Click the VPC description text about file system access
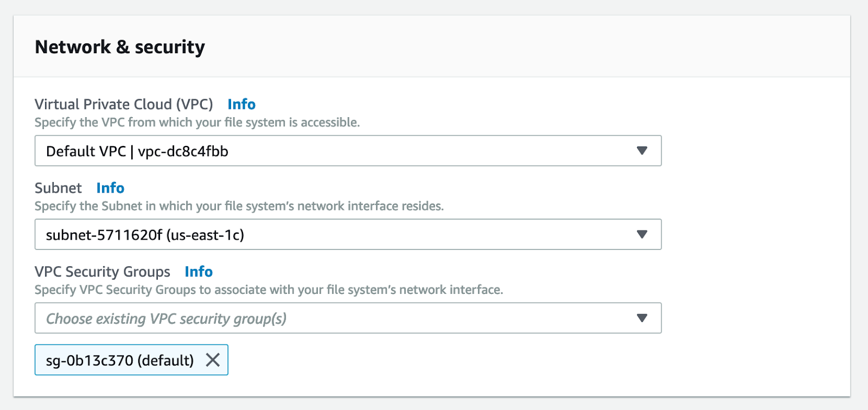The width and height of the screenshot is (868, 410). 197,123
